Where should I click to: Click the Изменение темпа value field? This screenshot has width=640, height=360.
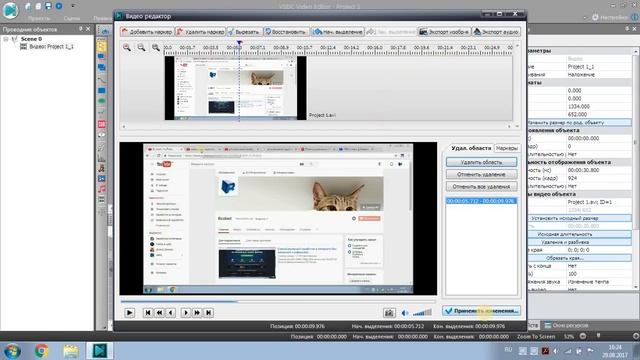[x=599, y=282]
